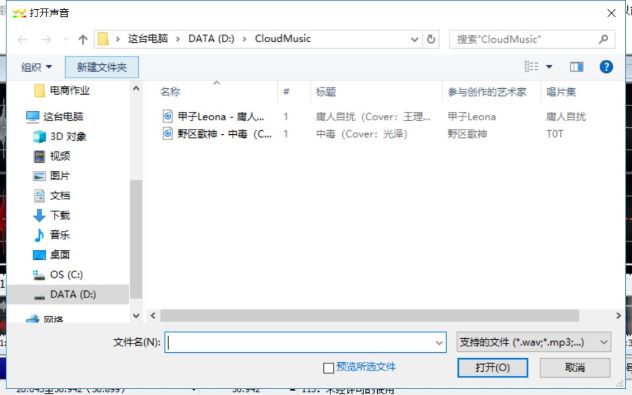Click the 视频 folder icon

[39, 156]
